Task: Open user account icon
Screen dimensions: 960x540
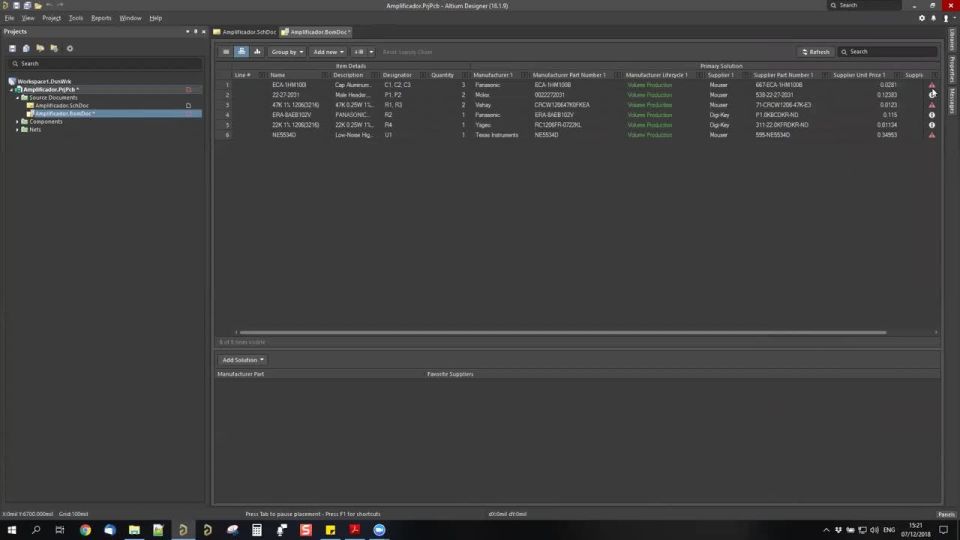Action: (x=946, y=18)
